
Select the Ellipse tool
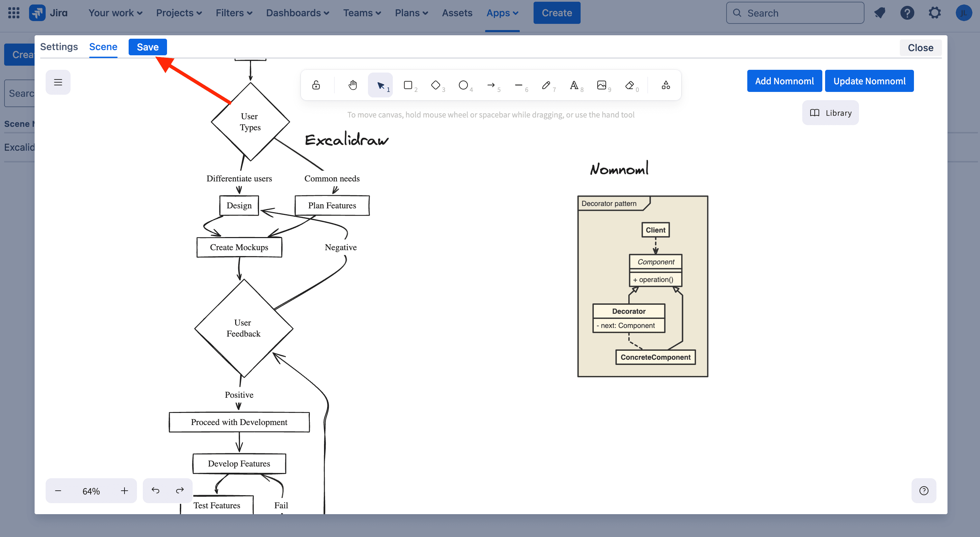[x=463, y=85]
